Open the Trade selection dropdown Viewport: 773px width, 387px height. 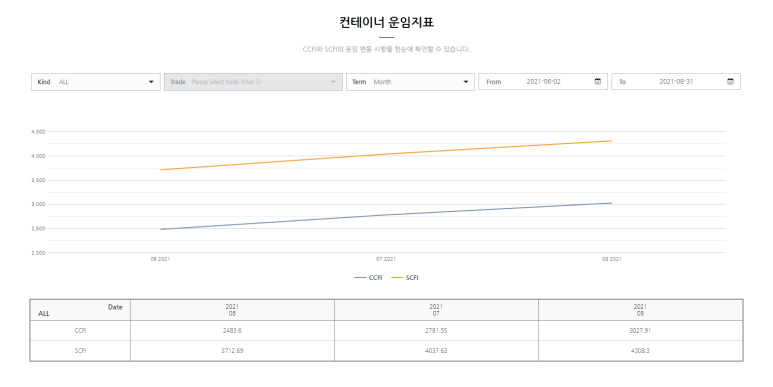(253, 82)
